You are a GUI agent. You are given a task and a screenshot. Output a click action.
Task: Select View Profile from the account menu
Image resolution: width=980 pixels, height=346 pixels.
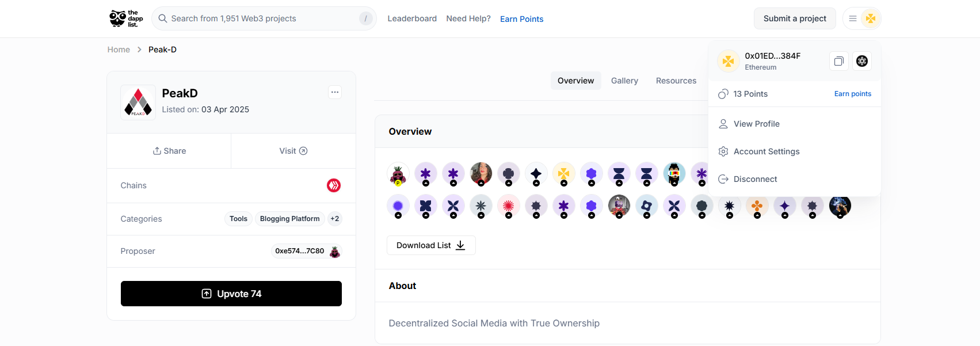(x=795, y=124)
